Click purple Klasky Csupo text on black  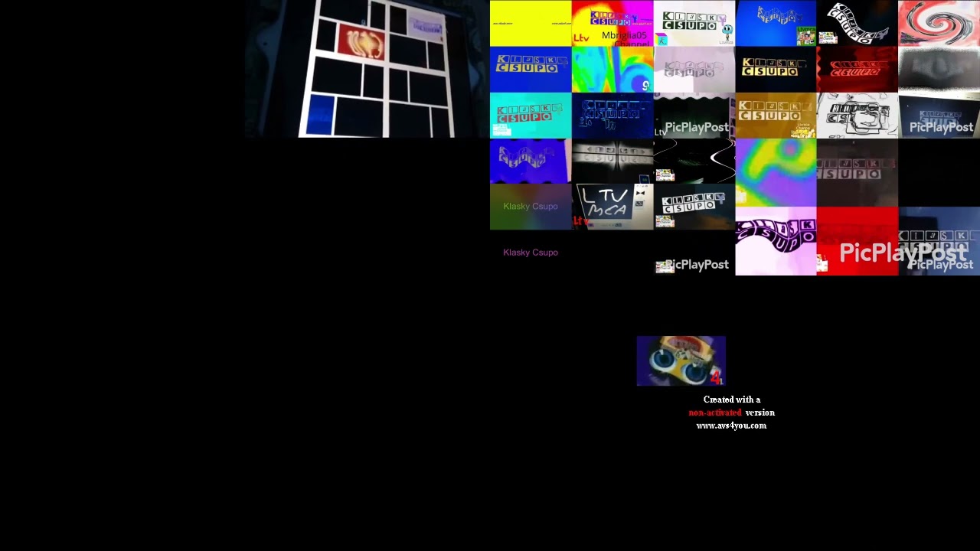click(531, 253)
